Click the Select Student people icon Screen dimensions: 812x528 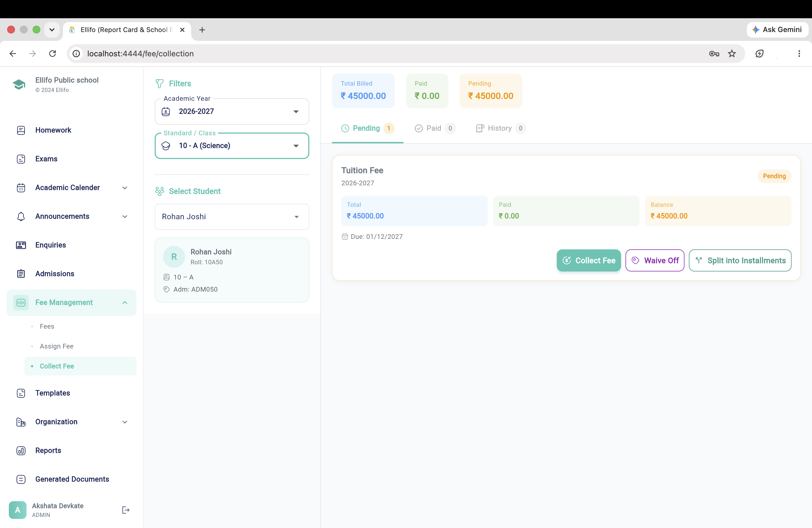[159, 191]
